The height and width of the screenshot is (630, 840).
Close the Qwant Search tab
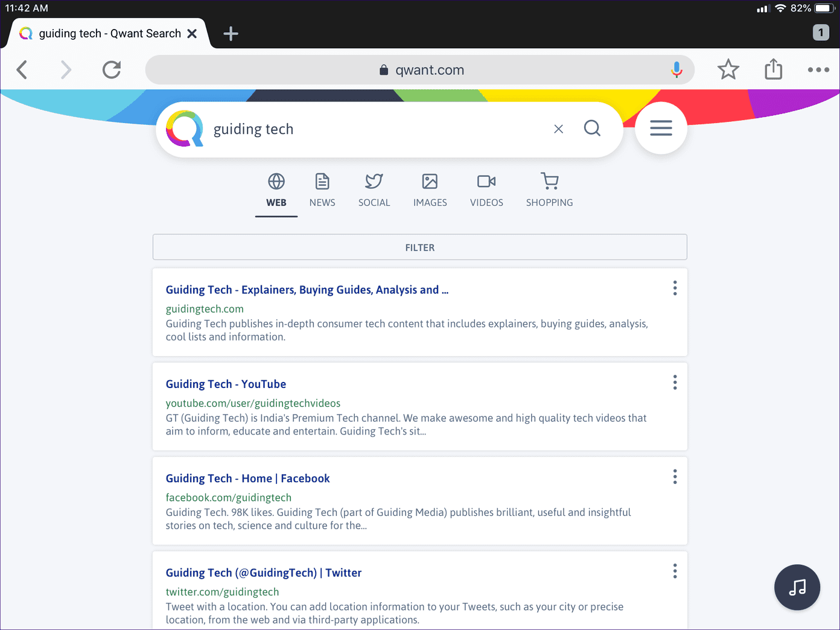pyautogui.click(x=192, y=34)
